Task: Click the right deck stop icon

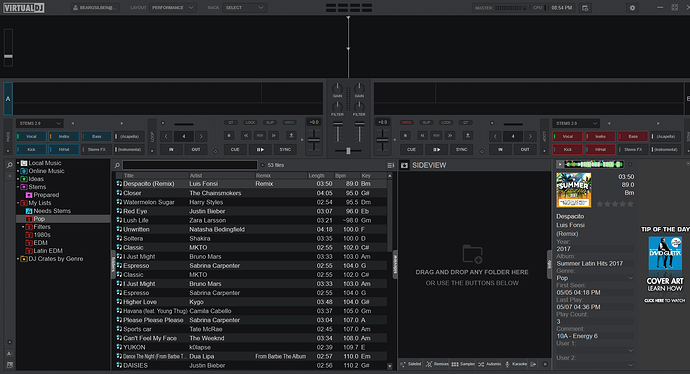Action: tap(406, 136)
